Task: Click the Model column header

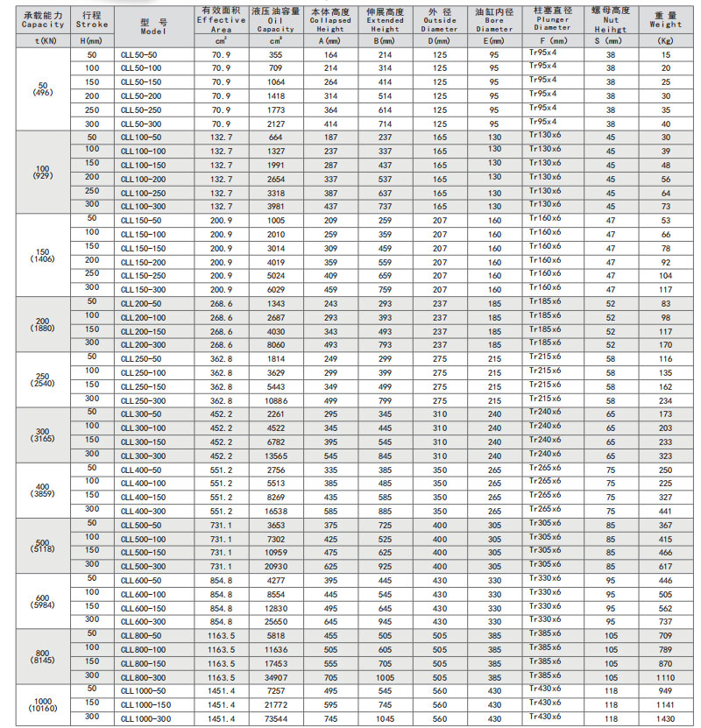Action: click(152, 25)
